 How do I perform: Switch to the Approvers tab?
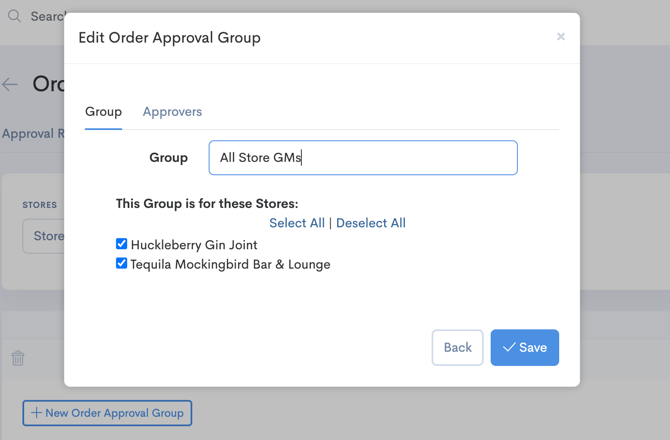coord(172,112)
